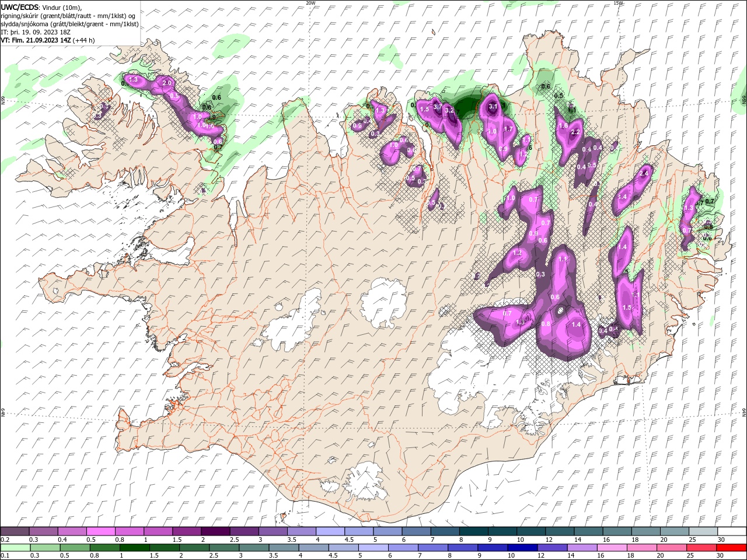This screenshot has height=560, width=747.
Task: Select the purple 3 snow scale swatch
Action: [x=273, y=531]
